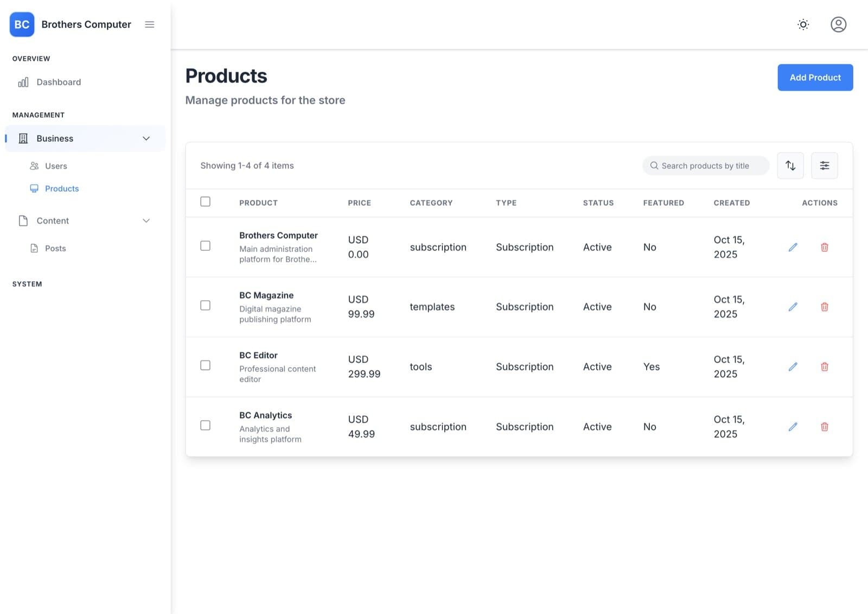Toggle light/dark theme sun icon
The height and width of the screenshot is (614, 868).
coord(803,24)
